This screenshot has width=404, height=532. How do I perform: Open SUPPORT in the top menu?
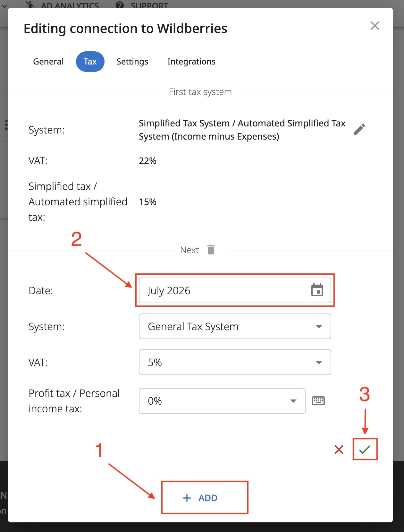pos(142,5)
